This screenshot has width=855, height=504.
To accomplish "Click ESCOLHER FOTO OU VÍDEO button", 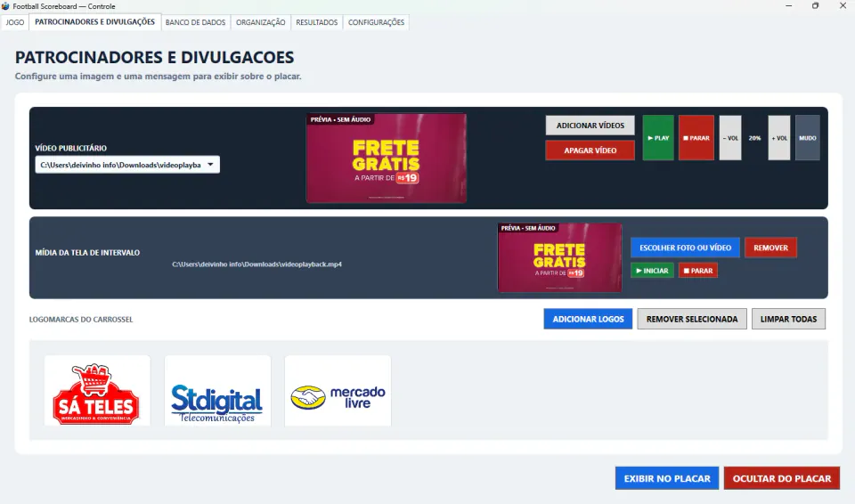I will [x=685, y=248].
